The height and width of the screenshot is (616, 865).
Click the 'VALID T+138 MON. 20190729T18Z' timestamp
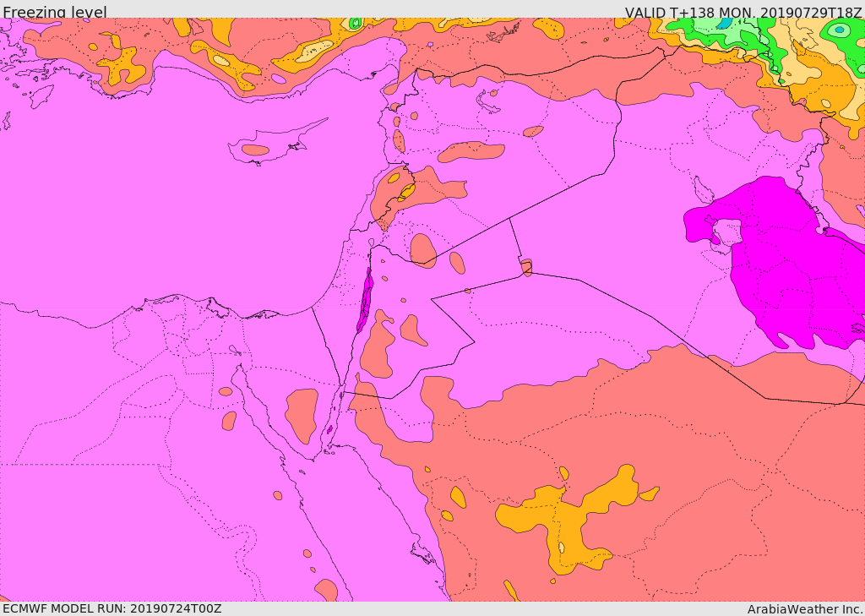[x=743, y=12]
